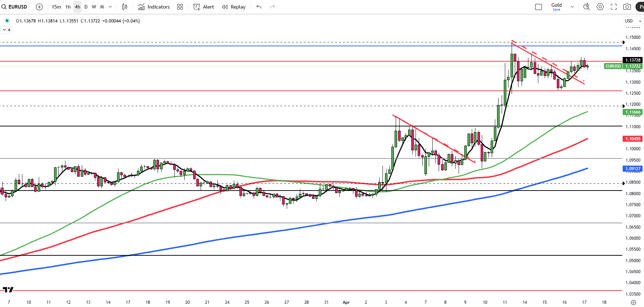Open the price scale settings gear icon
This screenshot has height=307, width=644.
click(x=633, y=302)
